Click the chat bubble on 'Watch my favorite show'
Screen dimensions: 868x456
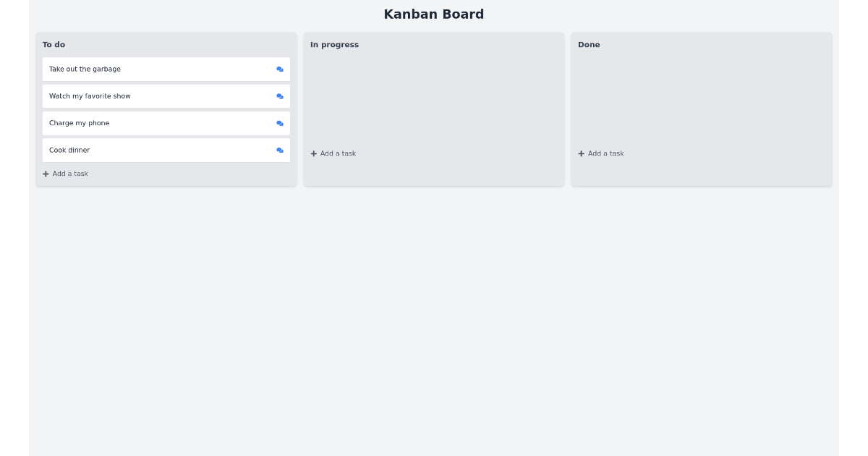pos(280,96)
